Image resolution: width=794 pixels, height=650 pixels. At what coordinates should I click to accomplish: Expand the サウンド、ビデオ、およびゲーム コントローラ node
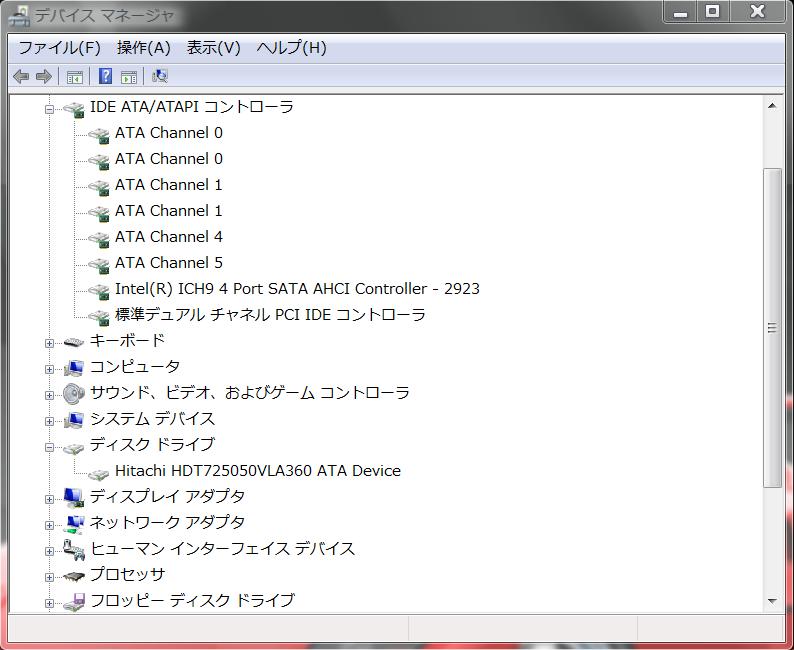click(49, 395)
